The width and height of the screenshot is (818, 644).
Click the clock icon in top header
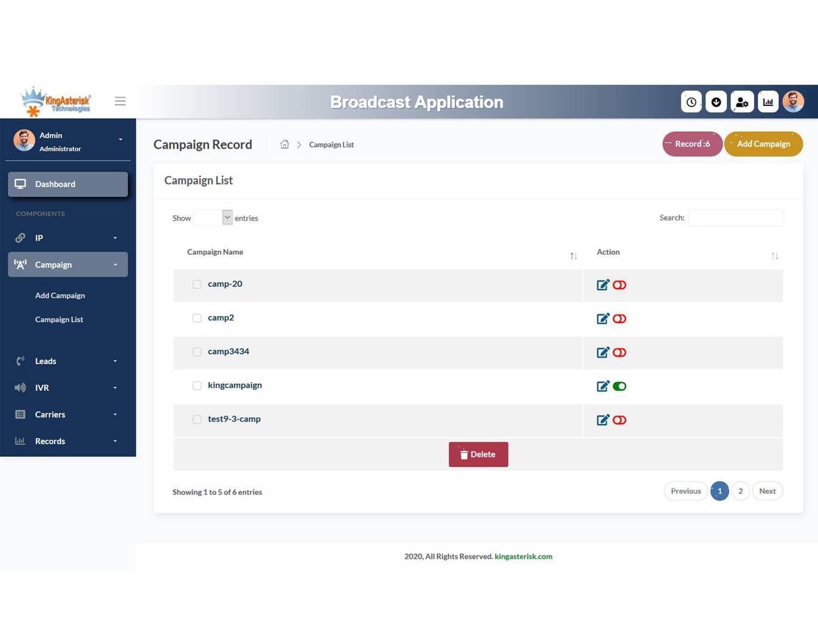pyautogui.click(x=691, y=102)
